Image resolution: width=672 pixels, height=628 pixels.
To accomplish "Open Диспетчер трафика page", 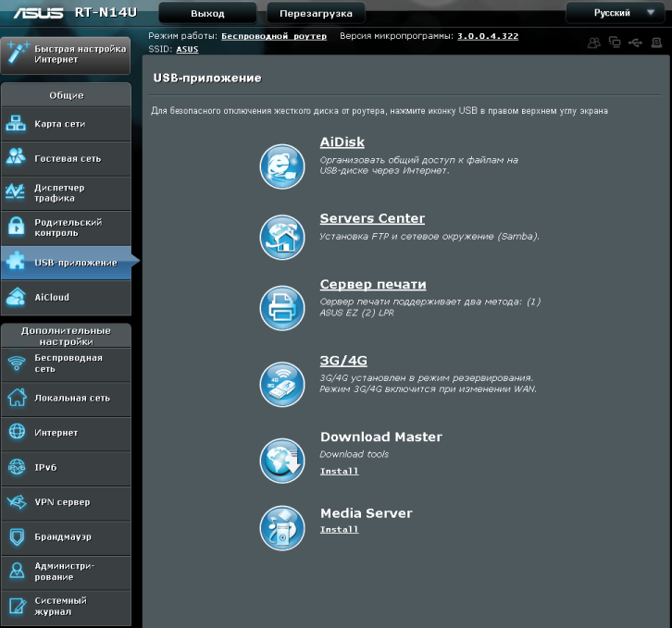I will [x=66, y=193].
